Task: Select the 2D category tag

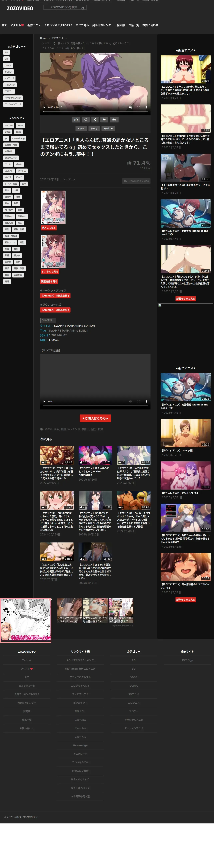Action: click(x=6, y=52)
